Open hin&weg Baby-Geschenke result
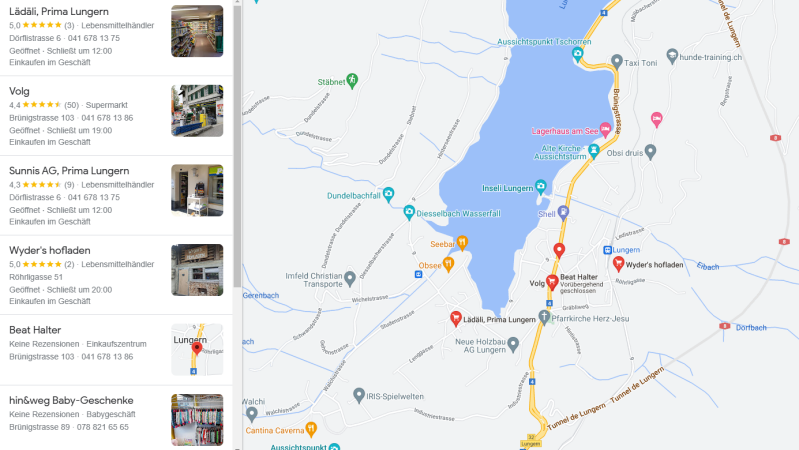Screen dimensions: 799x450 click(116, 418)
